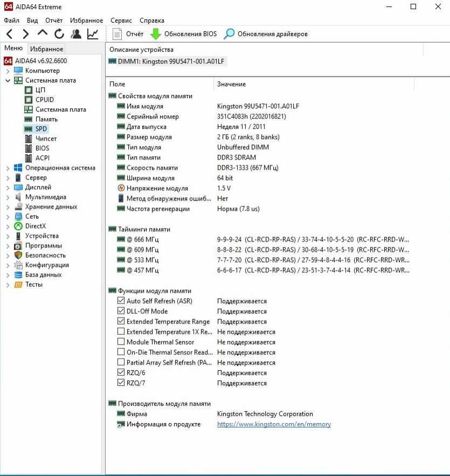This screenshot has height=476, width=450.
Task: Open the Избранное menu in the menu bar
Action: (x=86, y=20)
